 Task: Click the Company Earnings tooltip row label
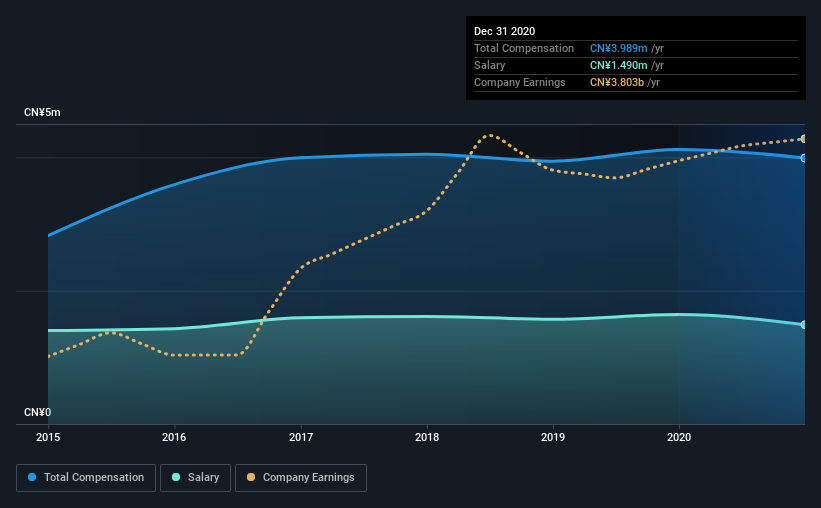pyautogui.click(x=520, y=82)
